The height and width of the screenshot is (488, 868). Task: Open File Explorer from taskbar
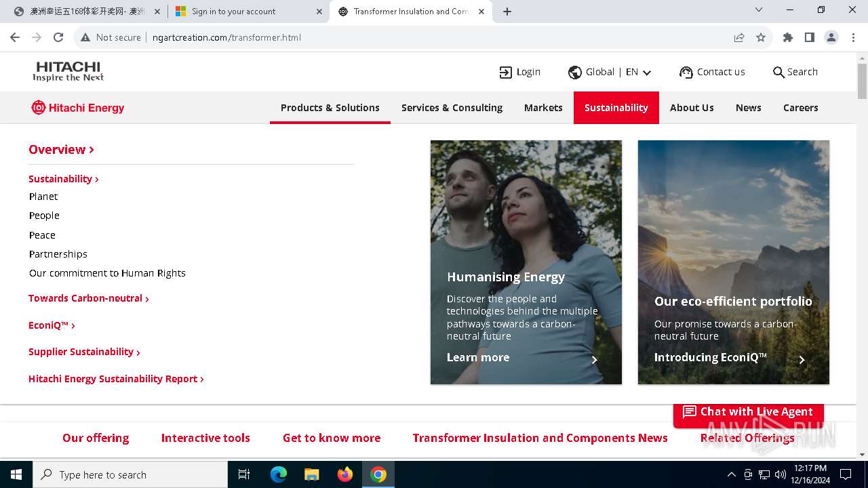click(311, 474)
